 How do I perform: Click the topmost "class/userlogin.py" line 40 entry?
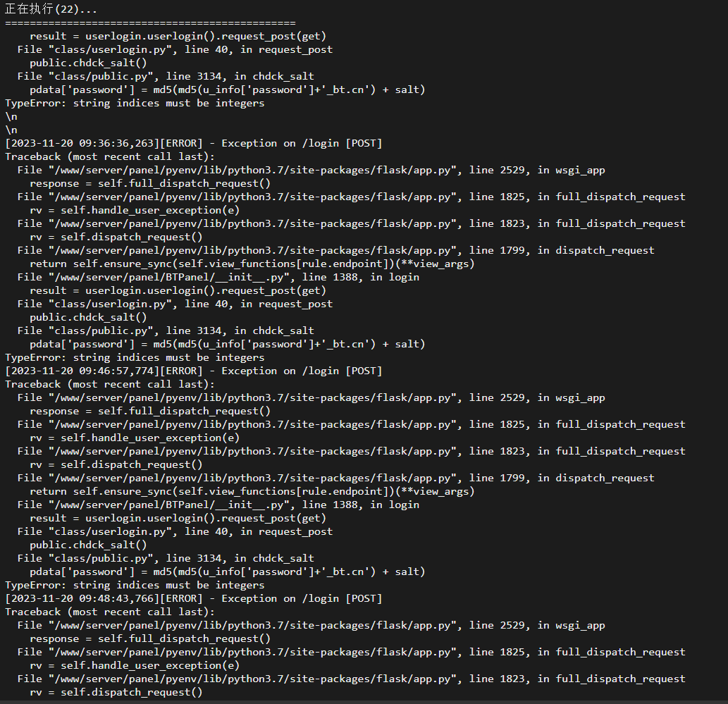coord(175,49)
